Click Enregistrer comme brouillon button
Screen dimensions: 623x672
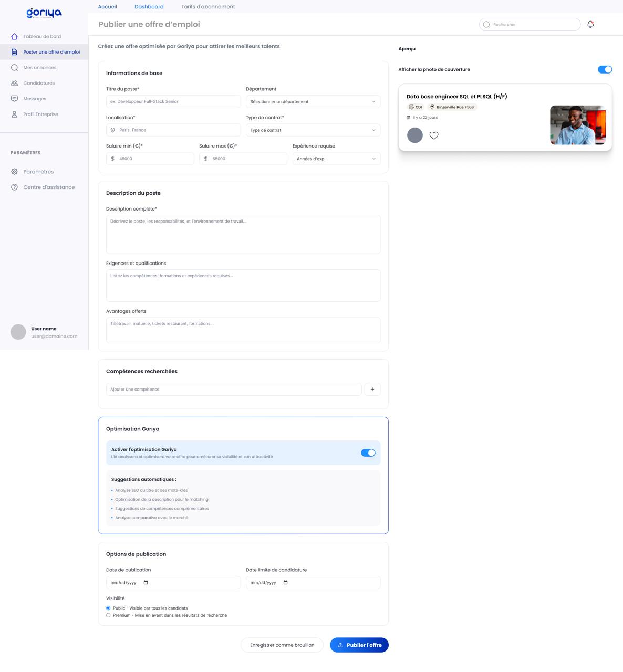coord(282,645)
